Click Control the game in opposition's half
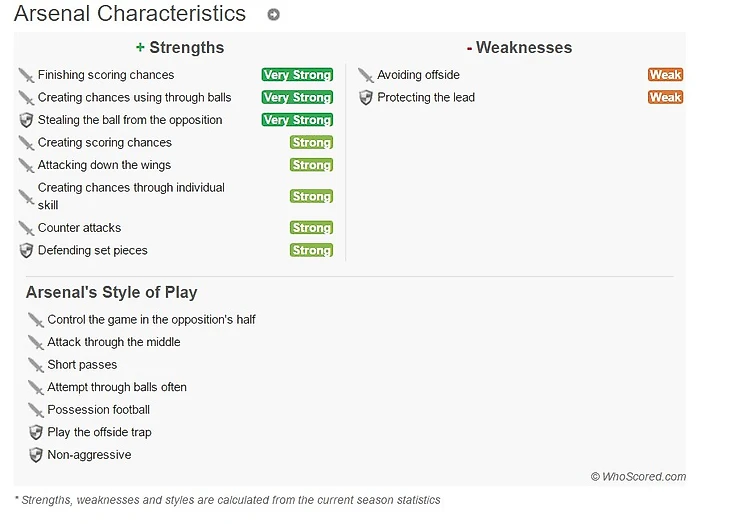Image resolution: width=730 pixels, height=524 pixels. coord(151,320)
